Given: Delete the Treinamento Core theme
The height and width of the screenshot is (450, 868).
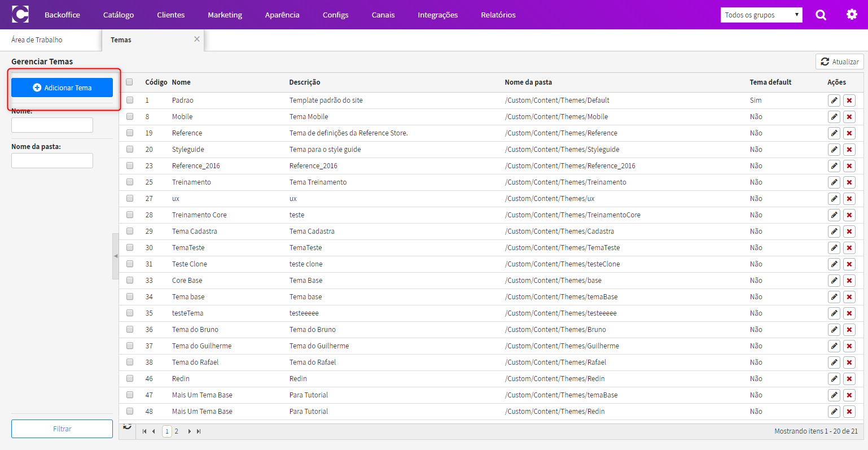Looking at the screenshot, I should pos(849,215).
